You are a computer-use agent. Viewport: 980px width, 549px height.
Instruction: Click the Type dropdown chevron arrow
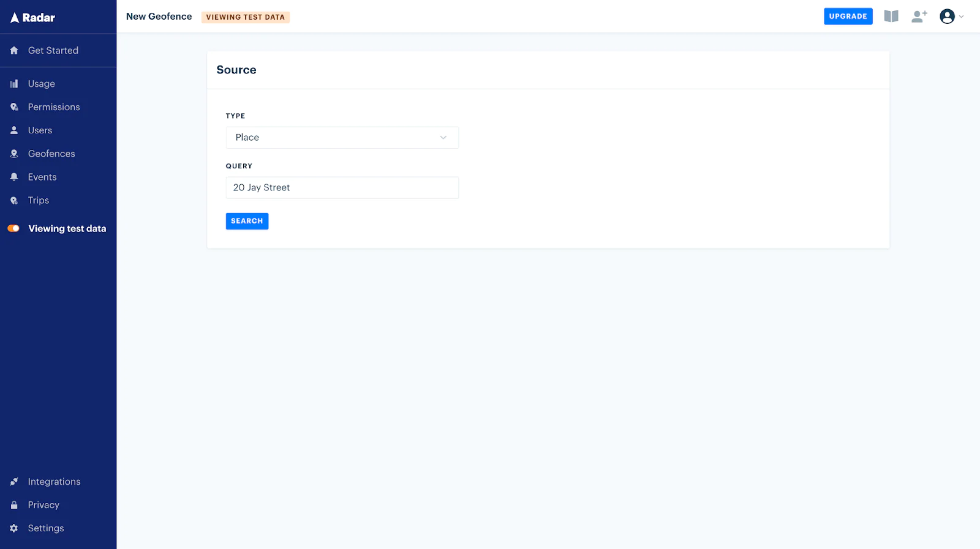(x=443, y=138)
